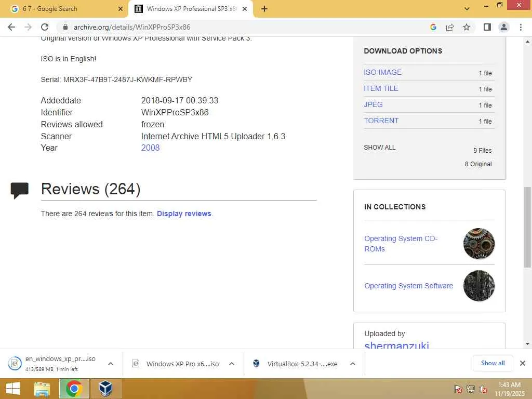532x399 pixels.
Task: Click the en_windows_xp_pr iso file icon
Action: click(15, 363)
